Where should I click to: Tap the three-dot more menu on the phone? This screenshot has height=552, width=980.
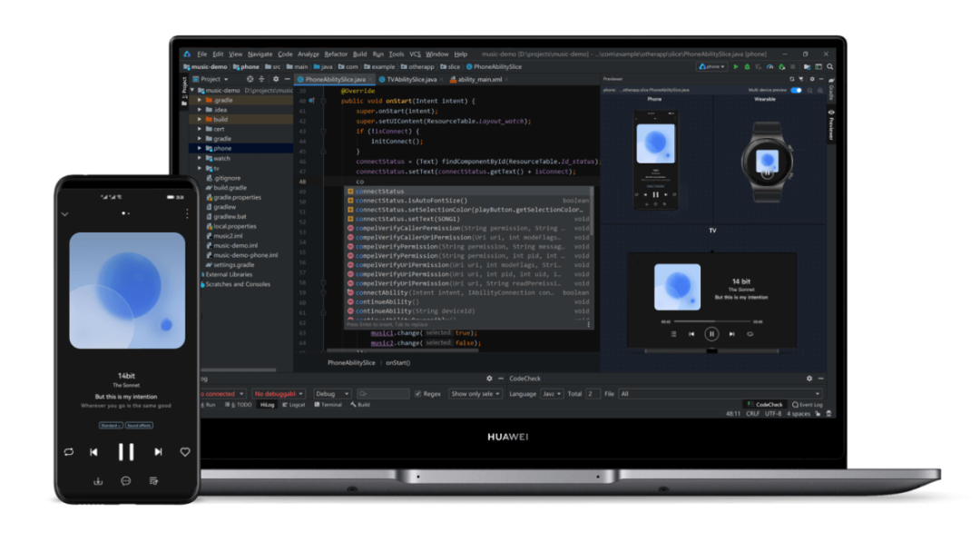(x=187, y=214)
